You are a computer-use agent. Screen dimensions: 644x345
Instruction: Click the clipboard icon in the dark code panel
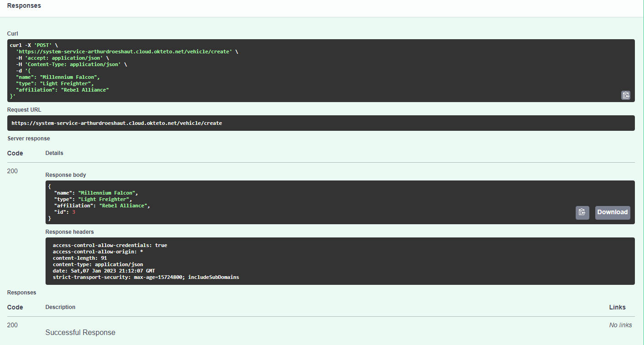(626, 95)
